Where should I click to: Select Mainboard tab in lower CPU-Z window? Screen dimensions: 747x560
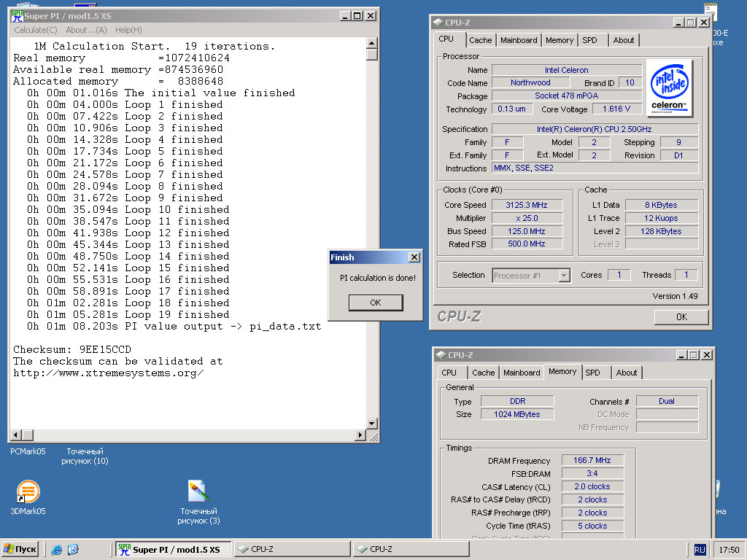click(522, 373)
